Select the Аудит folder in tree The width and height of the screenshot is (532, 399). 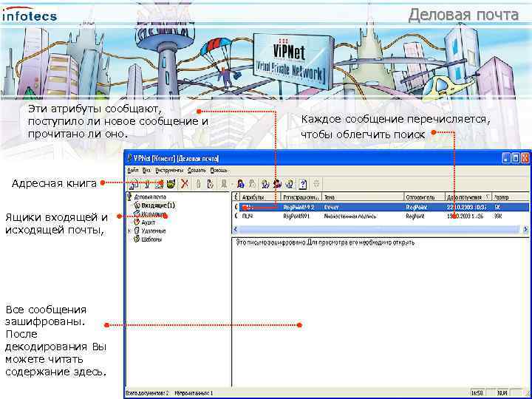(x=149, y=222)
